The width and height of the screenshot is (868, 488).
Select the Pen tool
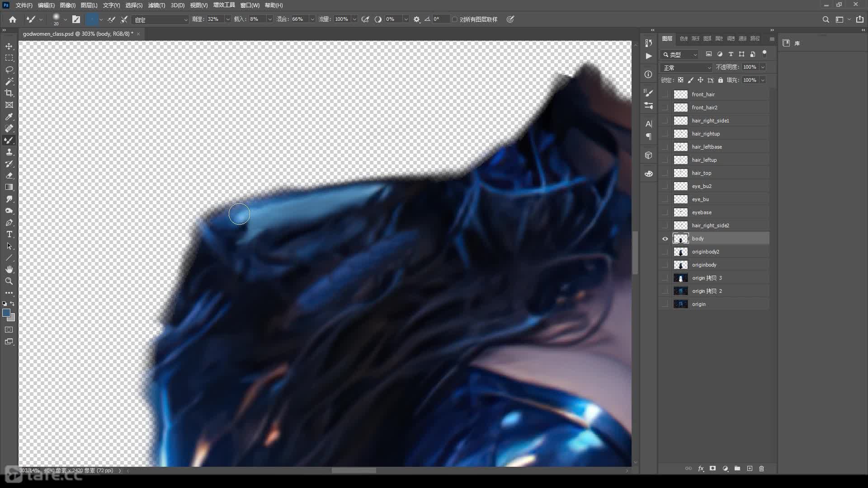pyautogui.click(x=9, y=223)
